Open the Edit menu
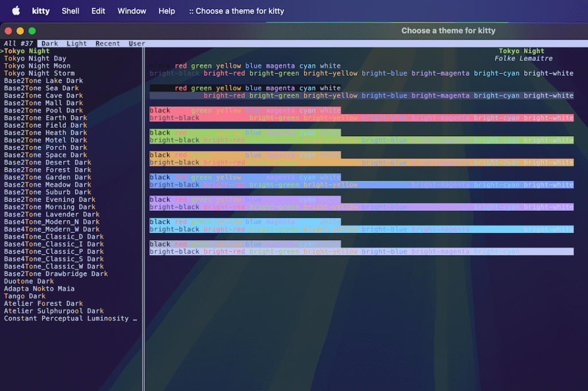Viewport: 588px width, 391px height. [98, 11]
